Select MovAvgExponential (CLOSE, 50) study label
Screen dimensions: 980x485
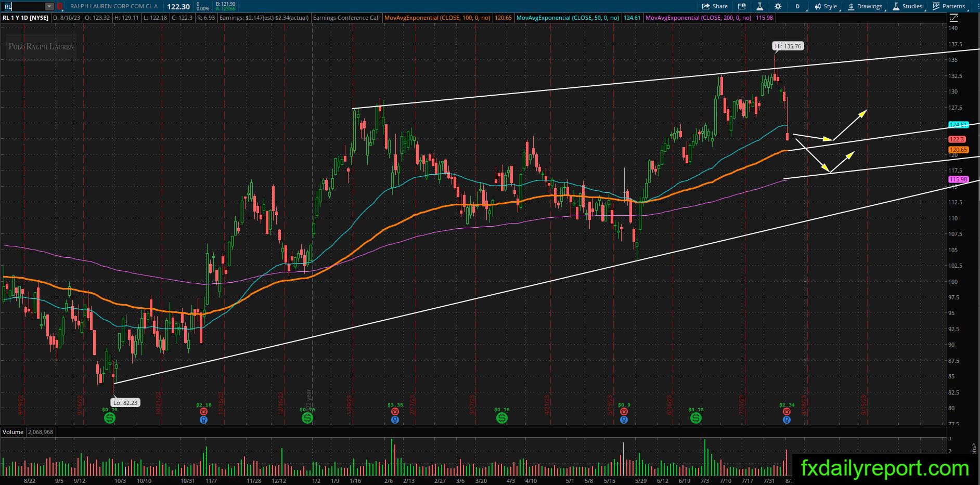[568, 18]
